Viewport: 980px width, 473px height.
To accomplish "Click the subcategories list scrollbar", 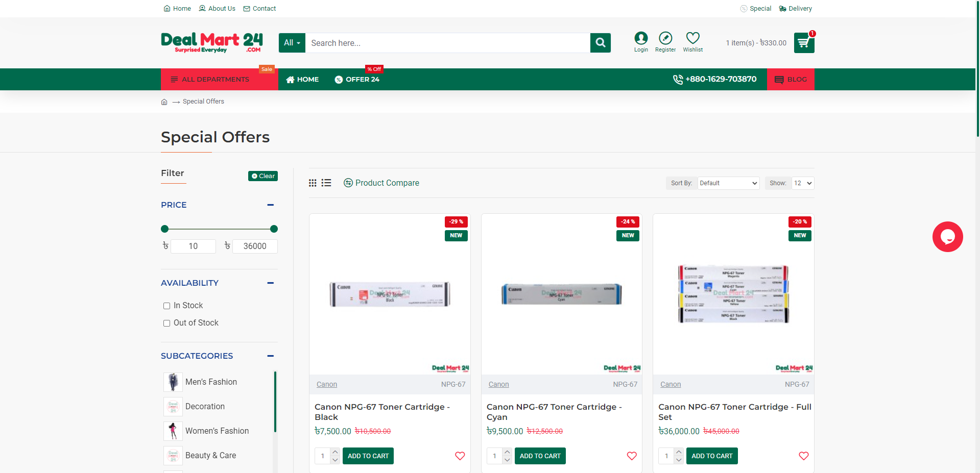I will tap(275, 402).
